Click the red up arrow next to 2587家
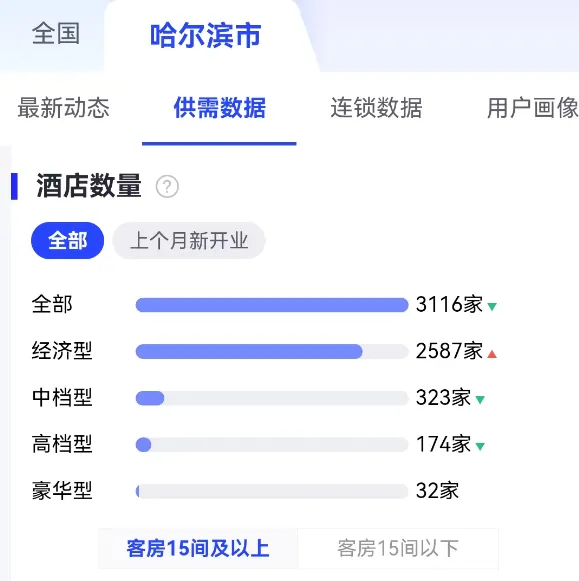The image size is (579, 581). pyautogui.click(x=492, y=354)
